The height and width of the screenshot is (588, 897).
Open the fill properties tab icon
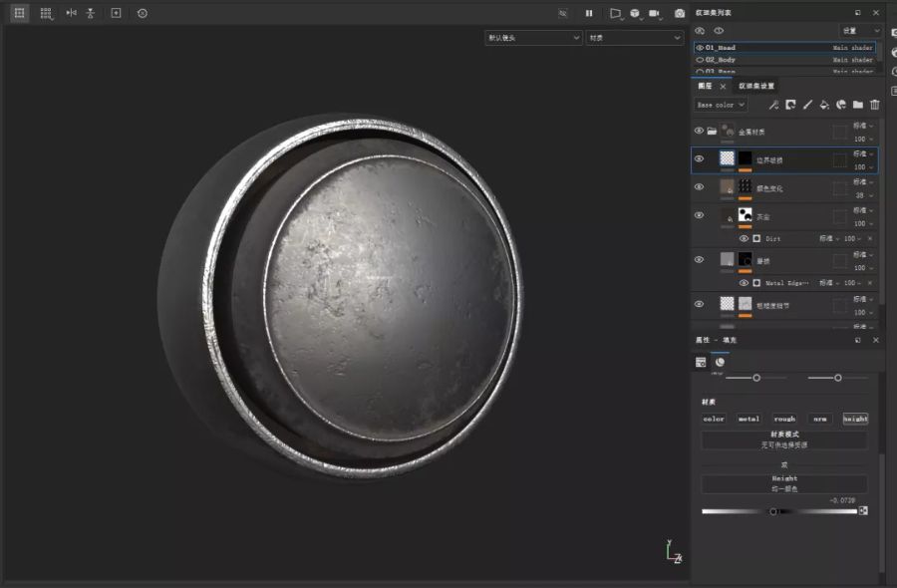(x=701, y=362)
